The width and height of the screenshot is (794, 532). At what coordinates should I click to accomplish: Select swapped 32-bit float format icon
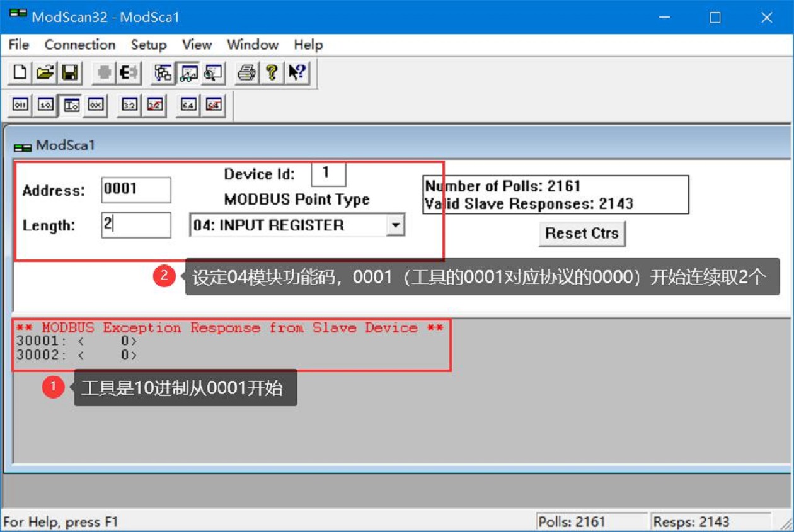click(154, 105)
